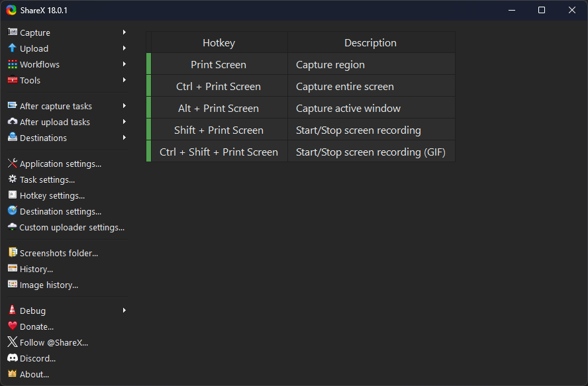
Task: Open Hotkey settings via its keyboard icon
Action: (x=11, y=195)
